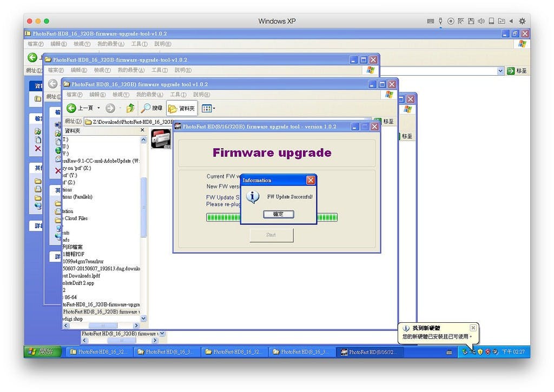Viewport: 554px width, 392px height.
Task: Open PhotoFast firmware dropdown below tree pane
Action: point(162,334)
